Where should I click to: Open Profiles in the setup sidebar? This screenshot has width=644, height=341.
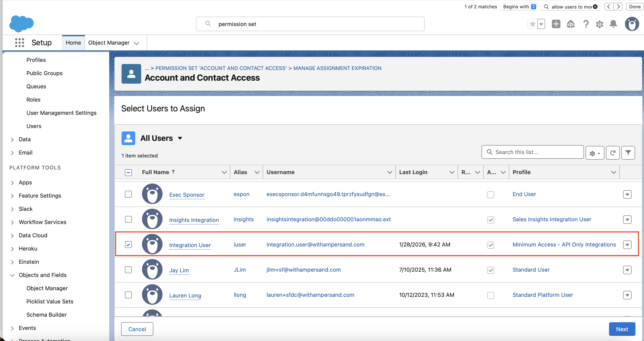(x=36, y=60)
